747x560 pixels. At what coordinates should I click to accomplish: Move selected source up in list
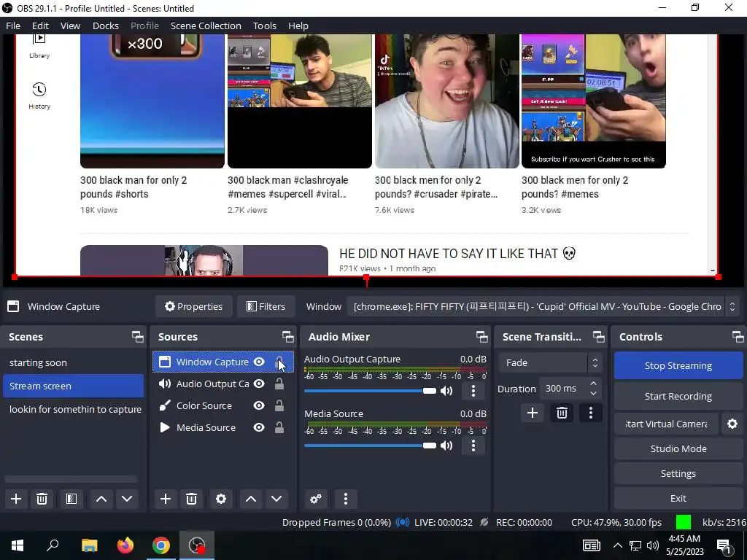(x=251, y=499)
